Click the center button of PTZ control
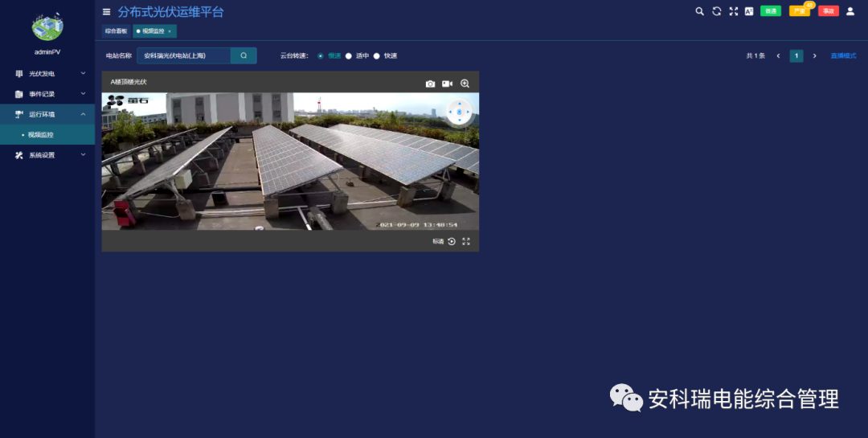Viewport: 868px width, 438px height. 460,112
